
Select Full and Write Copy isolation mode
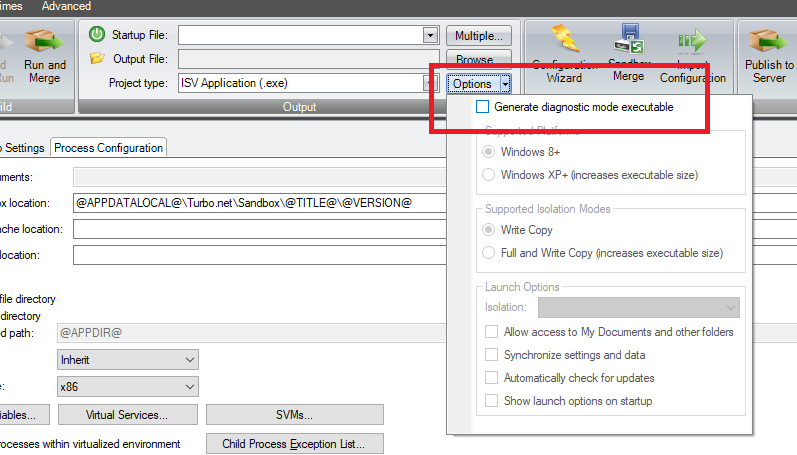488,253
